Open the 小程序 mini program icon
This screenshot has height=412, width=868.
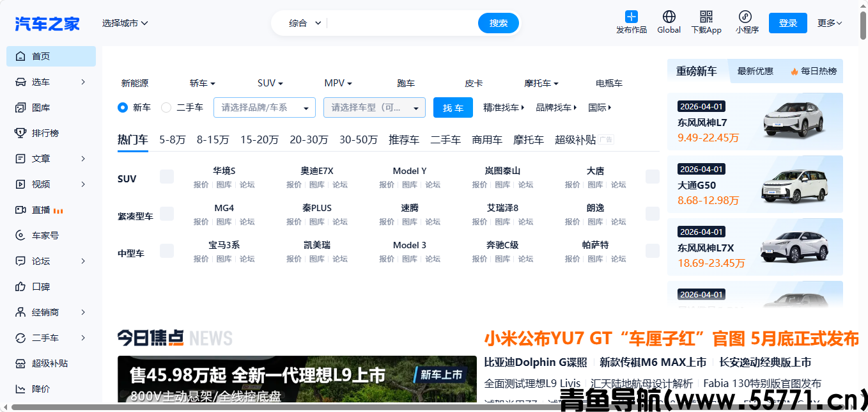pyautogui.click(x=745, y=17)
